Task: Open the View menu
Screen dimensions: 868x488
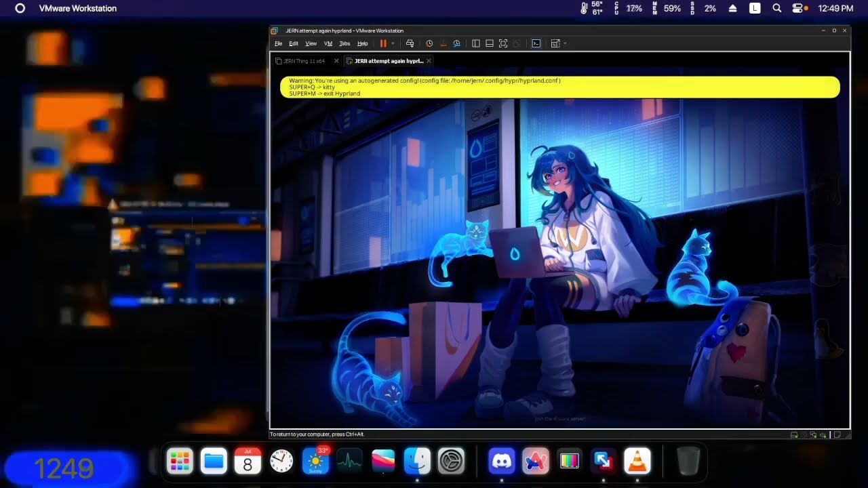Action: [311, 43]
